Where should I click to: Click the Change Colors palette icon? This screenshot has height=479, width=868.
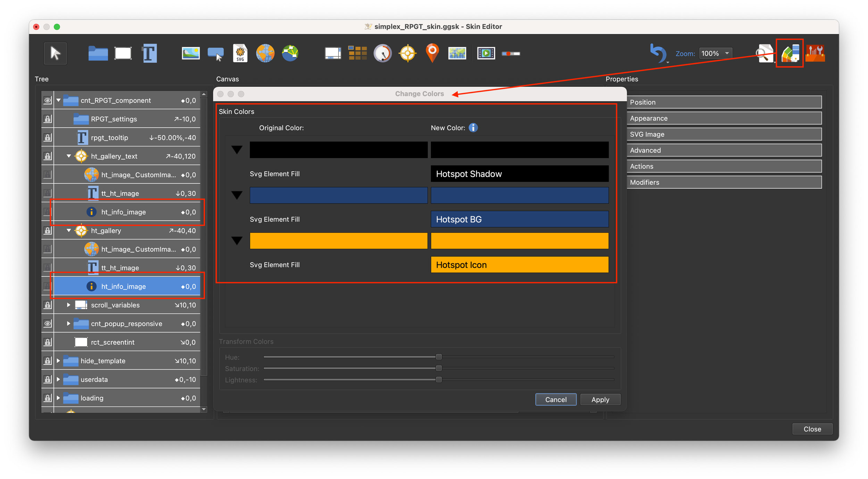click(x=790, y=53)
